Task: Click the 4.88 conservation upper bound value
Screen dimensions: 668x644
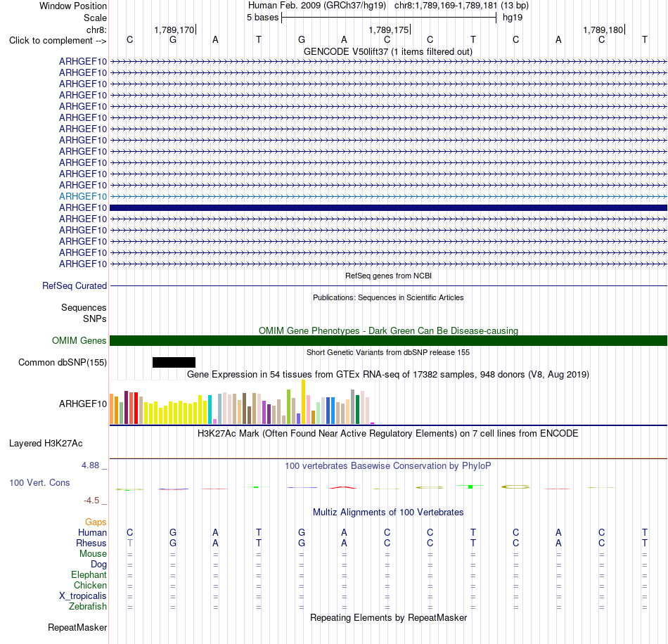Action: pos(90,465)
